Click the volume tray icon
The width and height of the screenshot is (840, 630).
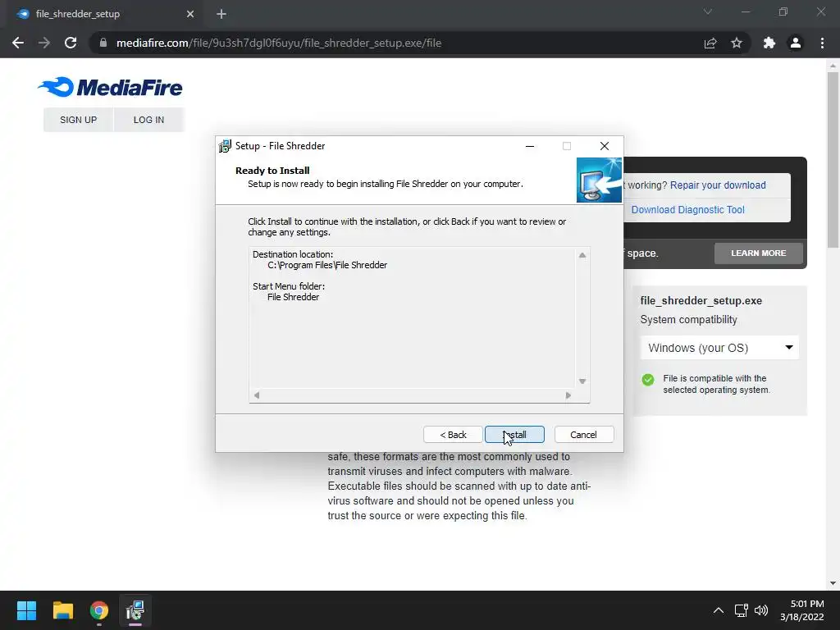click(761, 610)
